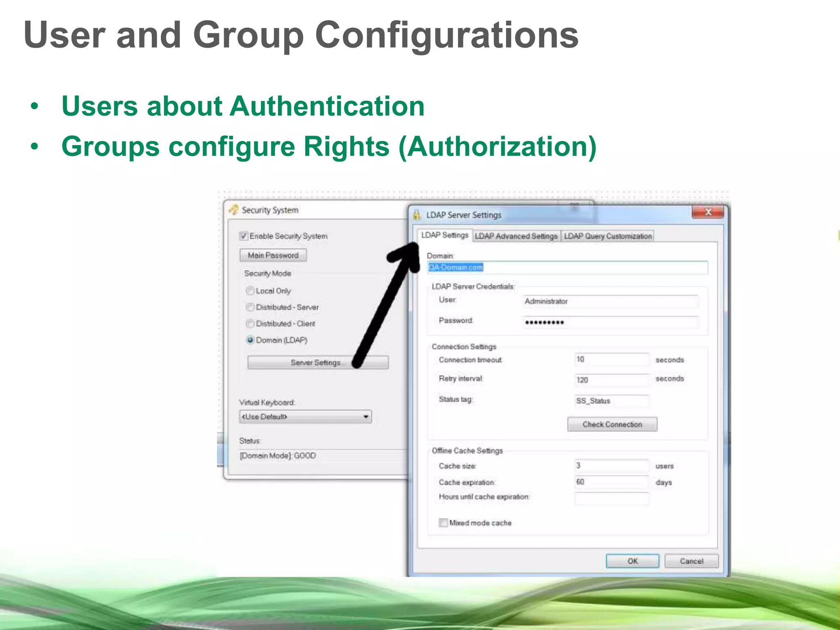
Task: Click the LDAP credentials User field
Action: click(x=610, y=301)
